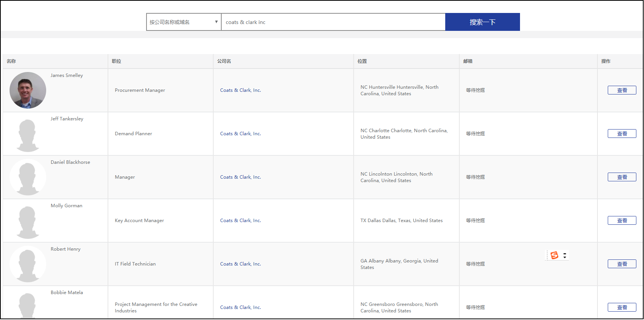Viewport: 644px width, 320px height.
Task: Click 查看 button for Robert Henry
Action: 622,264
